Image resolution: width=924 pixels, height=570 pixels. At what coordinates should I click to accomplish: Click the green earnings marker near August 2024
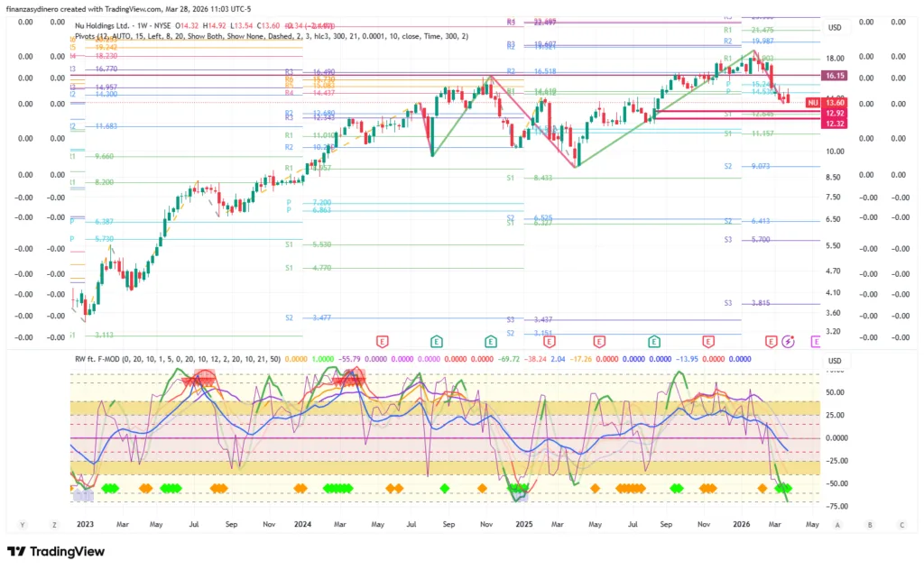click(437, 342)
